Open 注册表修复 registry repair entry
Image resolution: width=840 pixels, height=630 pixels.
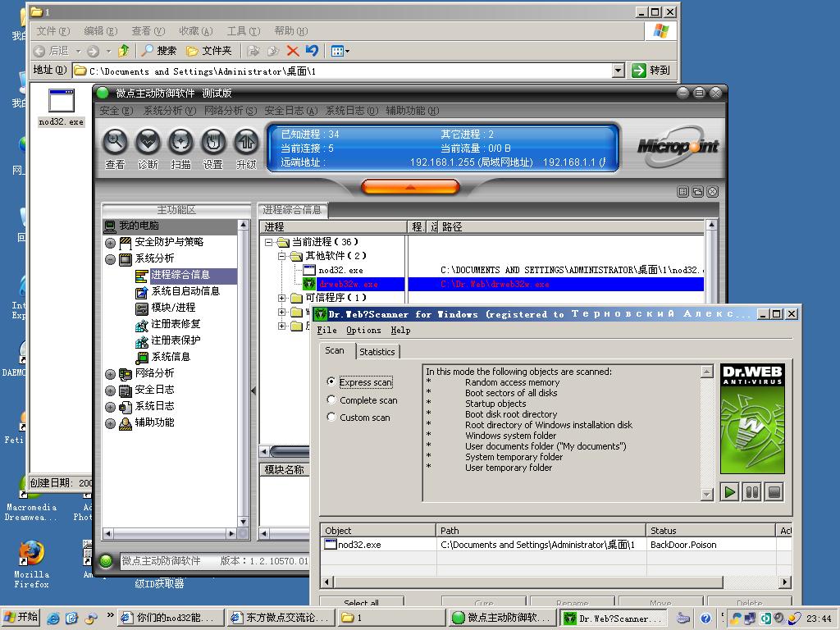click(x=176, y=324)
